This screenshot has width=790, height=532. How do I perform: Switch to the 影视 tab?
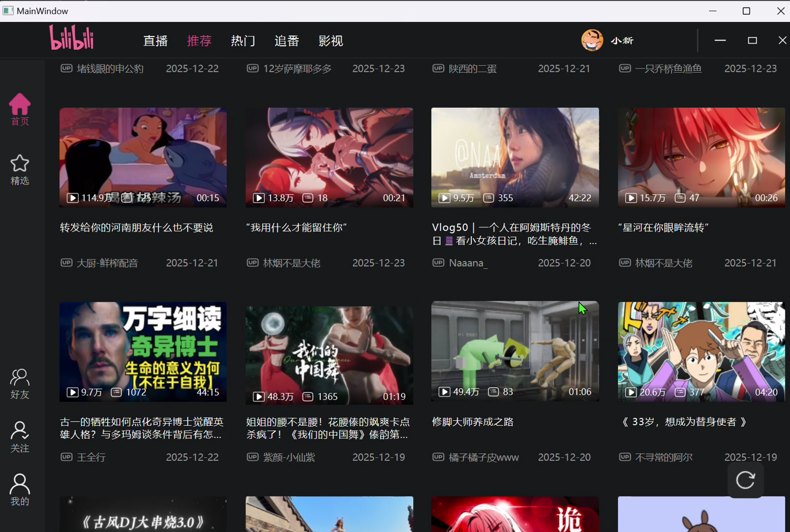(330, 41)
